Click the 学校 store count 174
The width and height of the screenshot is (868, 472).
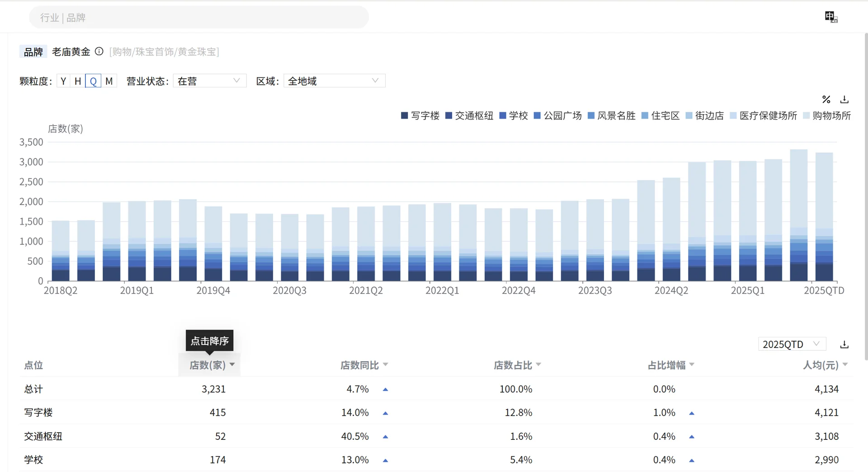[x=217, y=460]
